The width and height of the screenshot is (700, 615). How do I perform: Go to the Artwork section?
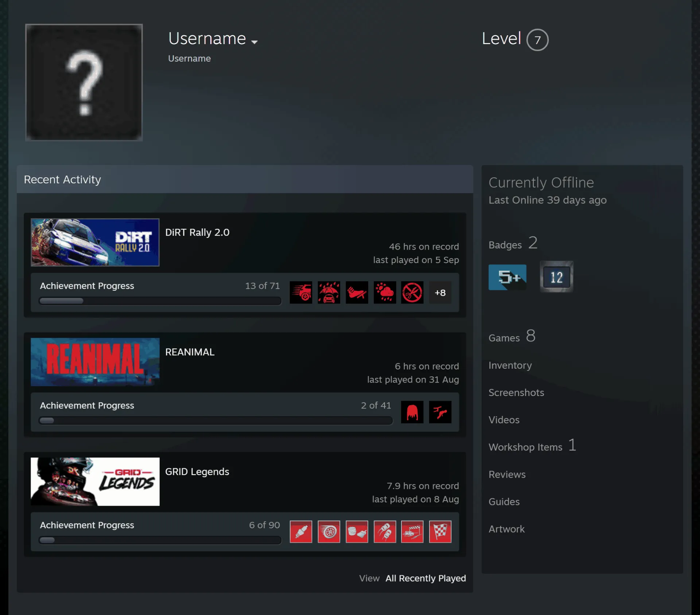tap(506, 529)
